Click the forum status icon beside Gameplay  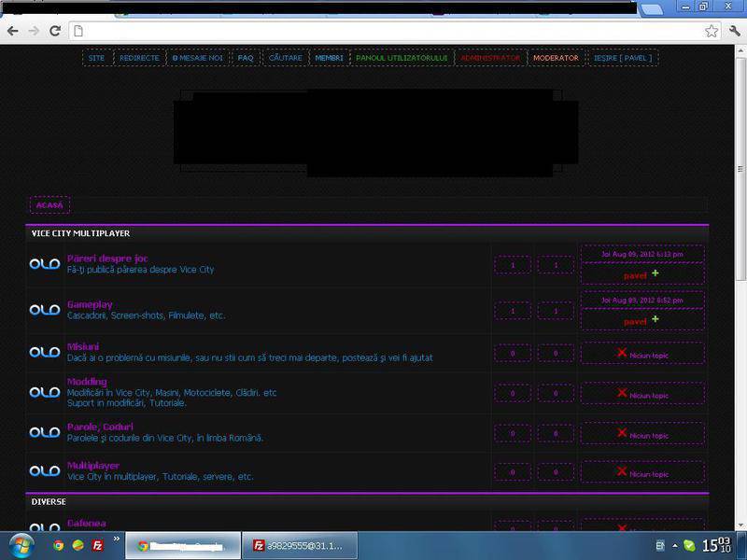click(x=45, y=310)
